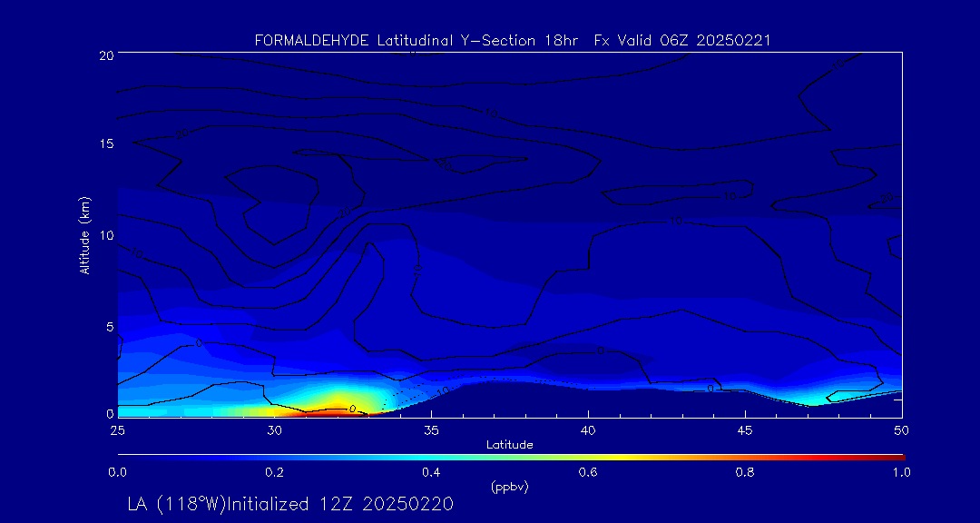The image size is (980, 523).
Task: Click the latitude 35 x-axis tick label
Action: coord(431,429)
